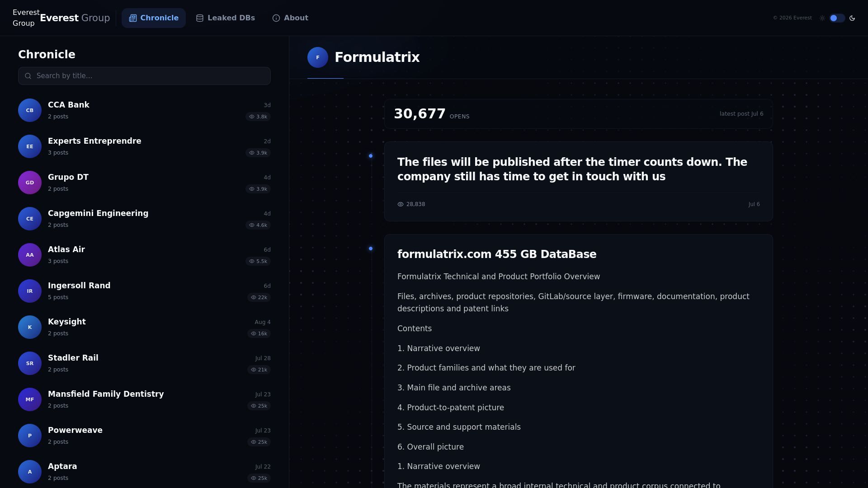
Task: Switch to the Chronicle tab
Action: point(154,18)
